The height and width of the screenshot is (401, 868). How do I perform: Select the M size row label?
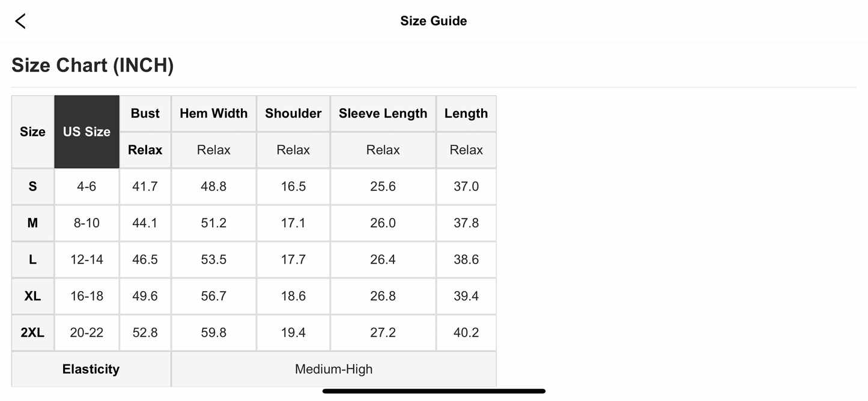tap(32, 223)
